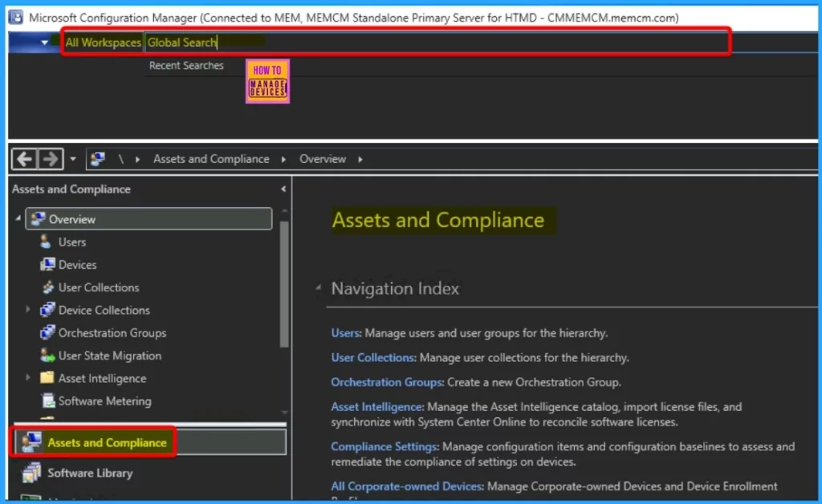
Task: Open the navigation history dropdown arrow
Action: pos(73,159)
